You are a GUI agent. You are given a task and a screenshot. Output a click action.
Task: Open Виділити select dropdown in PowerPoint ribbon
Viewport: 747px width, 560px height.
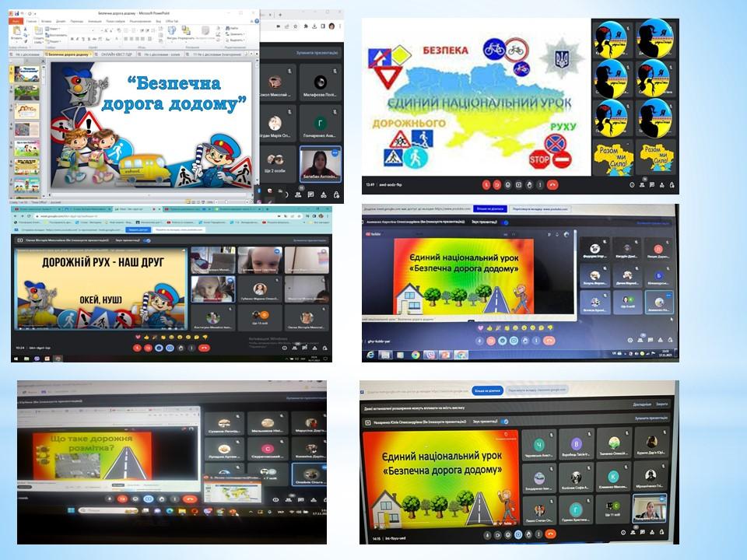tap(235, 40)
